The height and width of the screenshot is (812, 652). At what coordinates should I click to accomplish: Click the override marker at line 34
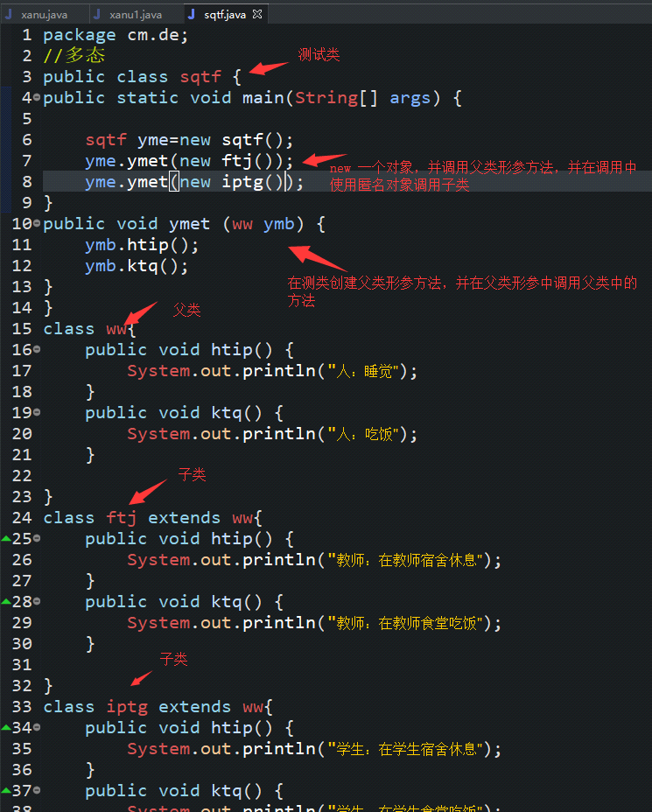tap(6, 728)
